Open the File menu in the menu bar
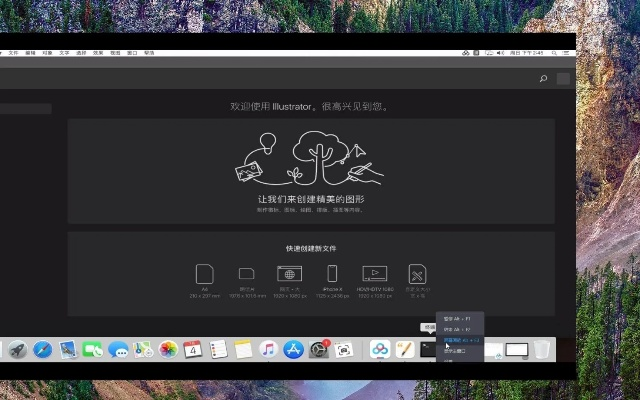 [x=13, y=52]
